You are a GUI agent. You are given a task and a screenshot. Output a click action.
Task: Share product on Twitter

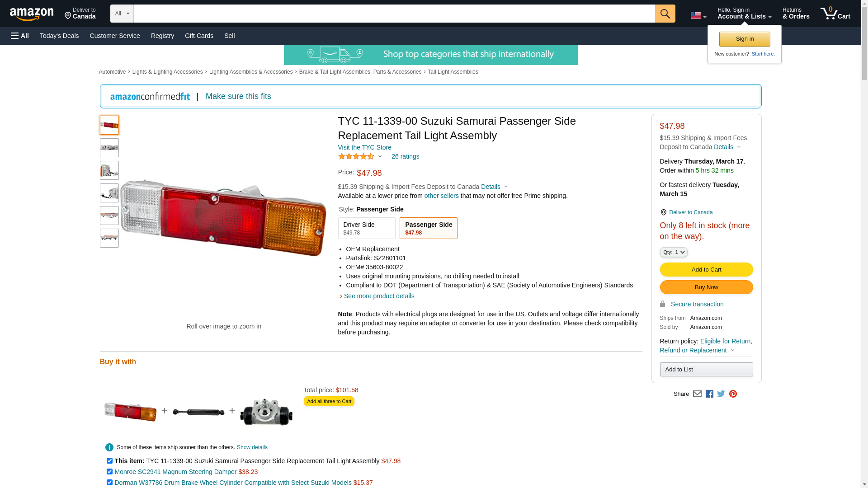(x=721, y=394)
